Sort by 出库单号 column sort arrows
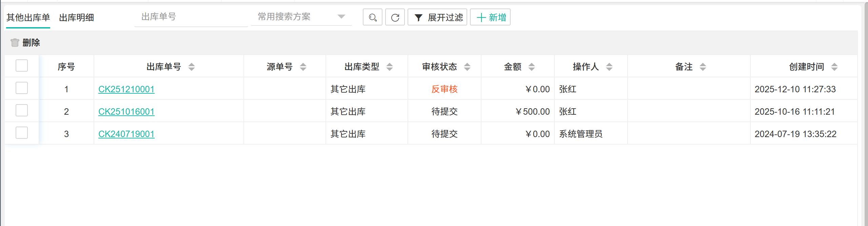Image resolution: width=868 pixels, height=226 pixels. (192, 67)
